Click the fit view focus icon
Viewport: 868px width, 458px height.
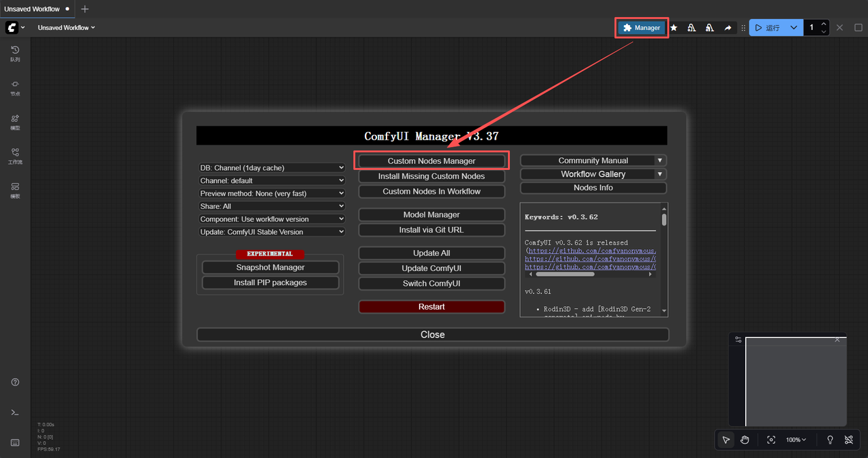tap(771, 440)
